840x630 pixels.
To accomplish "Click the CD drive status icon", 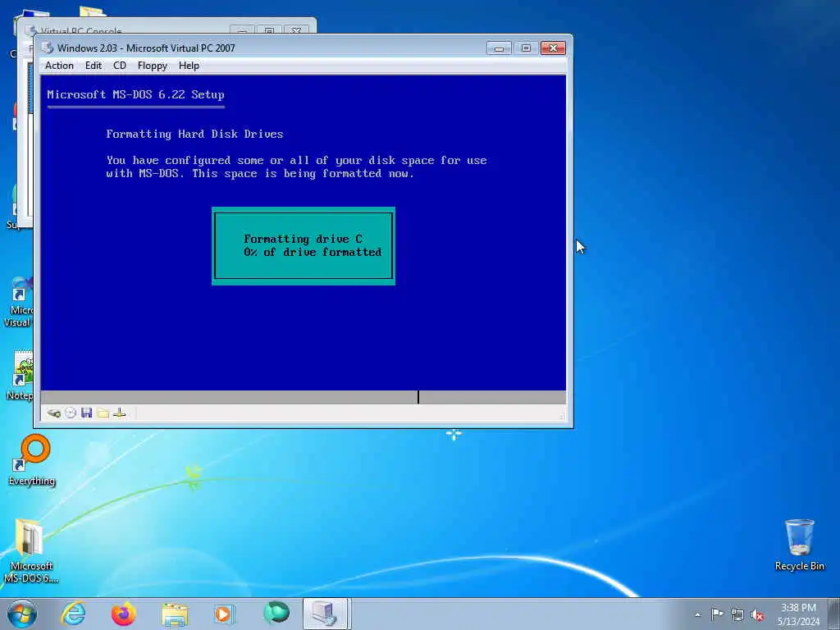I will [71, 413].
